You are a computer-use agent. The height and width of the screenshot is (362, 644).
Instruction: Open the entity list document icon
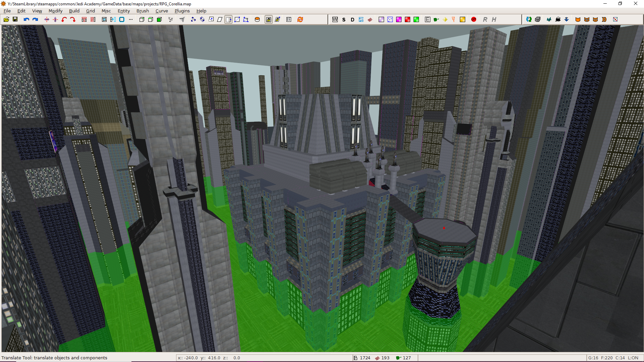pos(289,19)
